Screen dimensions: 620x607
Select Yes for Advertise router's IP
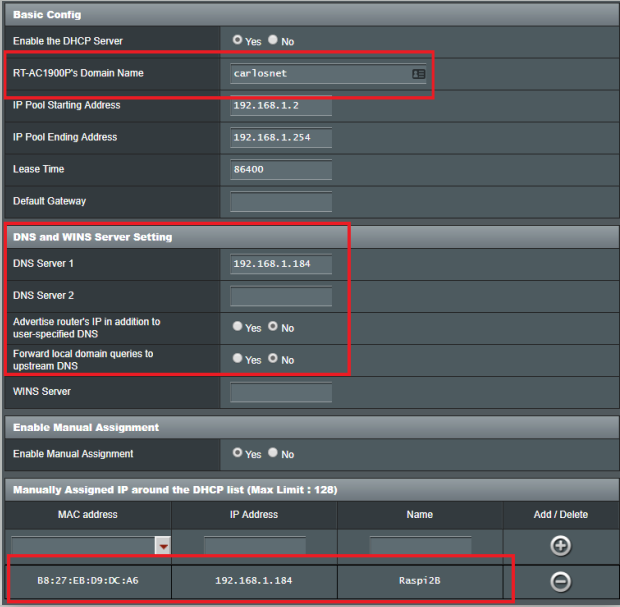click(x=237, y=326)
